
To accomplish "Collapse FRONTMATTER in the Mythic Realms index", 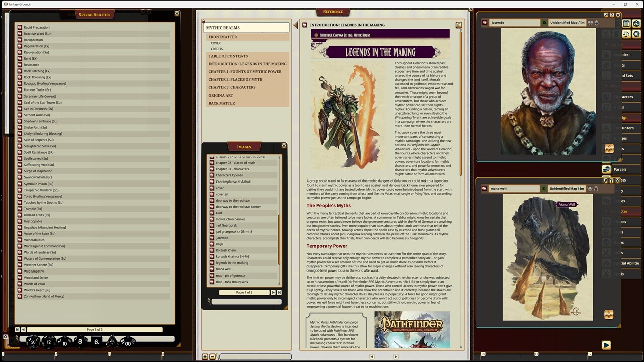I will (222, 37).
